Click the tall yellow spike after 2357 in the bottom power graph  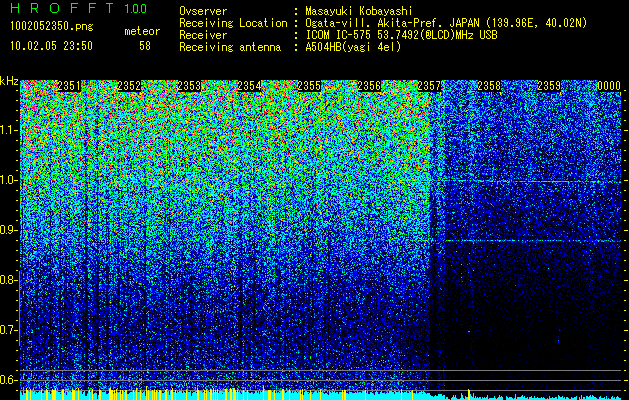pyautogui.click(x=469, y=392)
